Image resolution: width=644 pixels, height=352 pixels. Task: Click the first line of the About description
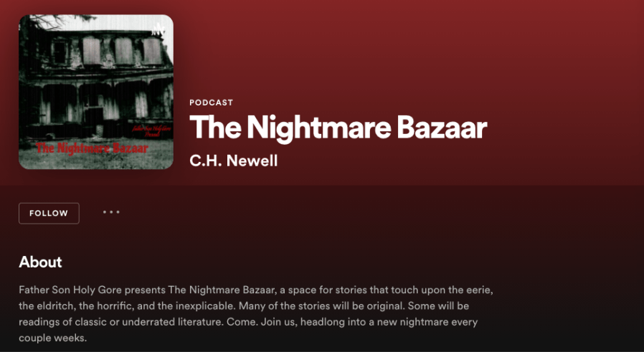point(256,290)
